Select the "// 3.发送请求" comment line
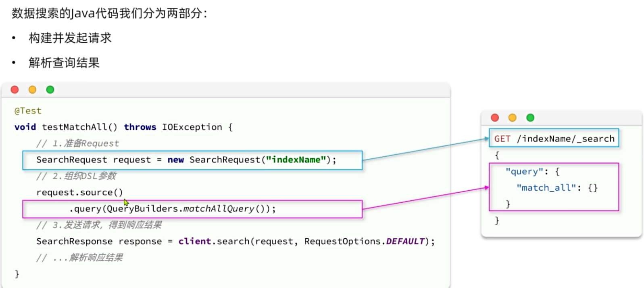 tap(99, 225)
